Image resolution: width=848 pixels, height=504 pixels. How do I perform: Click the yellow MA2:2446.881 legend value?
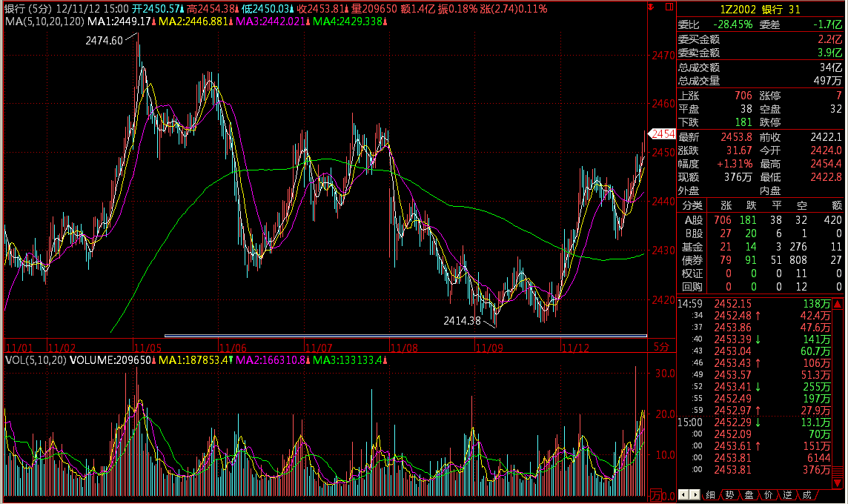pos(193,21)
